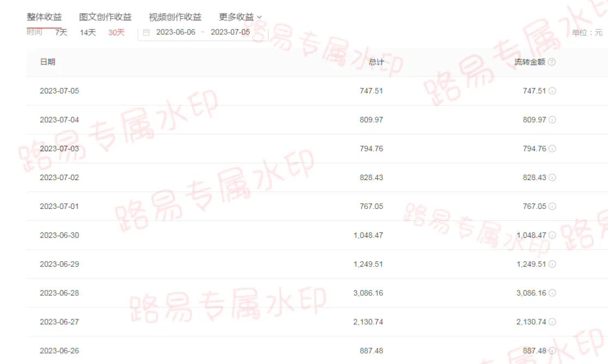Select the 7天 time filter
This screenshot has width=608, height=364.
[60, 32]
